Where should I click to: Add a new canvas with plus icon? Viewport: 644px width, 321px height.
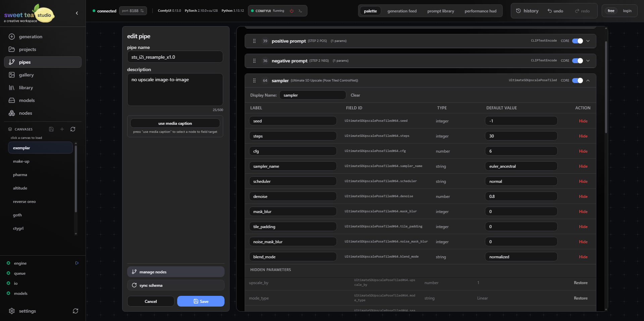62,129
